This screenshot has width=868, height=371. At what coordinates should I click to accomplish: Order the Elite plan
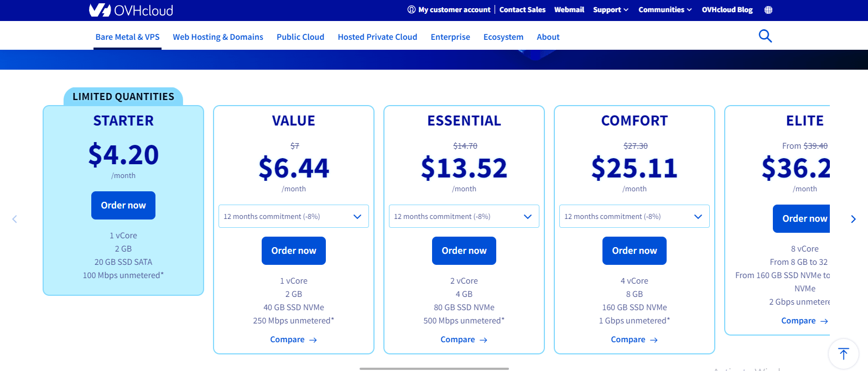pos(802,218)
